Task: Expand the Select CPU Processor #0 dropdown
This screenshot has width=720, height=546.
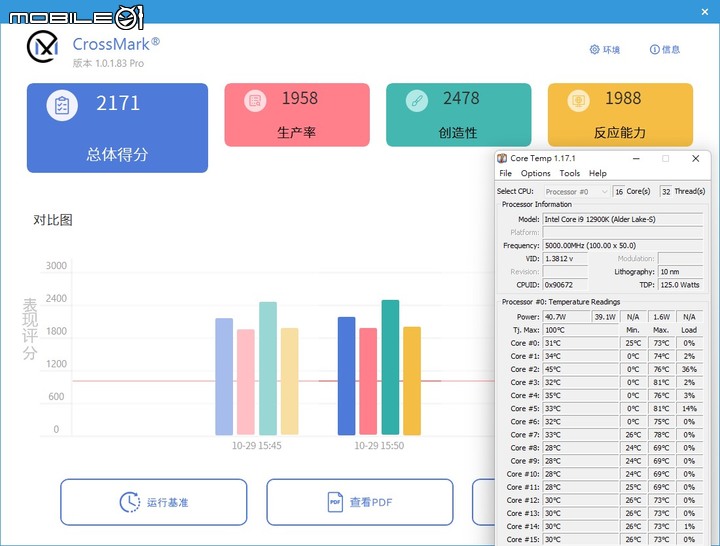Action: click(577, 191)
